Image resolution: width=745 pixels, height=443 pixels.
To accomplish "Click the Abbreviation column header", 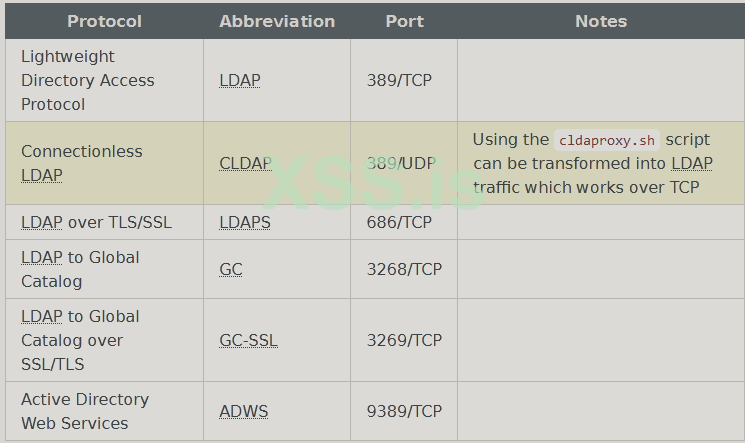I will pos(277,21).
